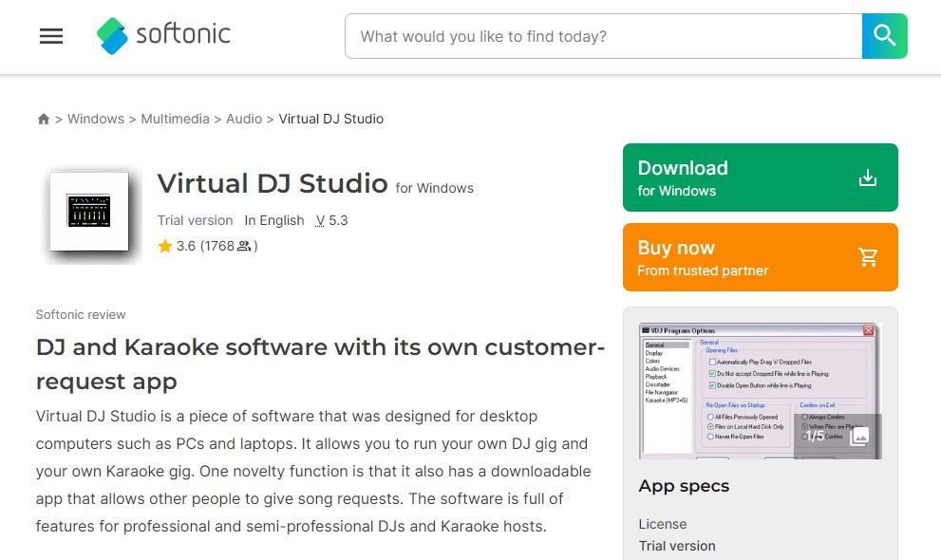Open the VDJ Program Options screenshot
The width and height of the screenshot is (941, 560).
[x=761, y=391]
